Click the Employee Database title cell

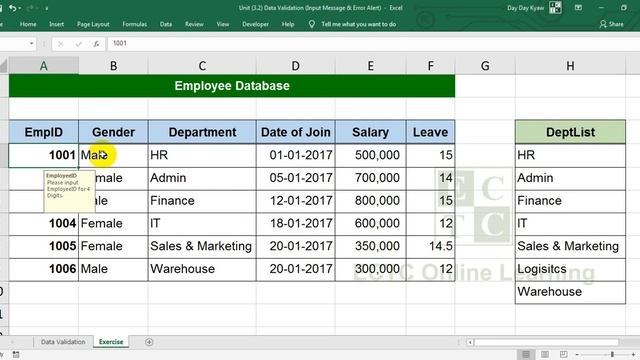coord(232,86)
